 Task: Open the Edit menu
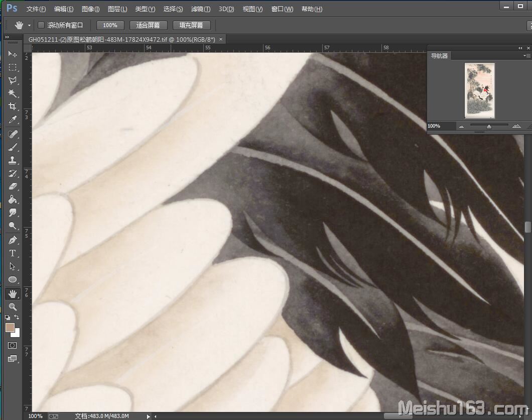[63, 9]
